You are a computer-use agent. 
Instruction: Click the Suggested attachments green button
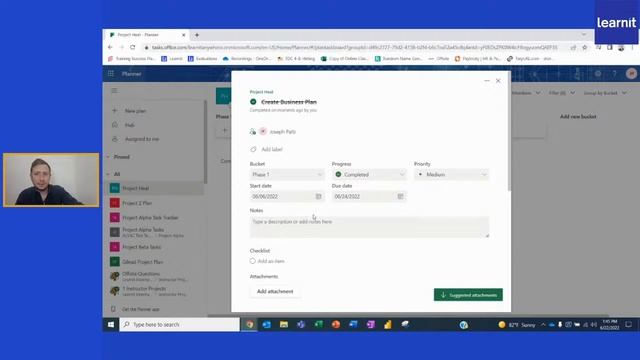pyautogui.click(x=468, y=295)
